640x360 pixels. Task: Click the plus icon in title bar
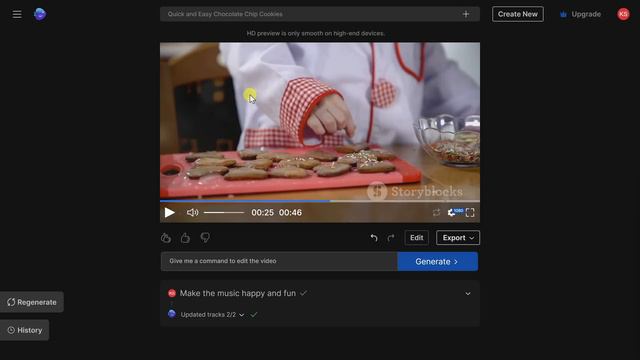point(466,14)
